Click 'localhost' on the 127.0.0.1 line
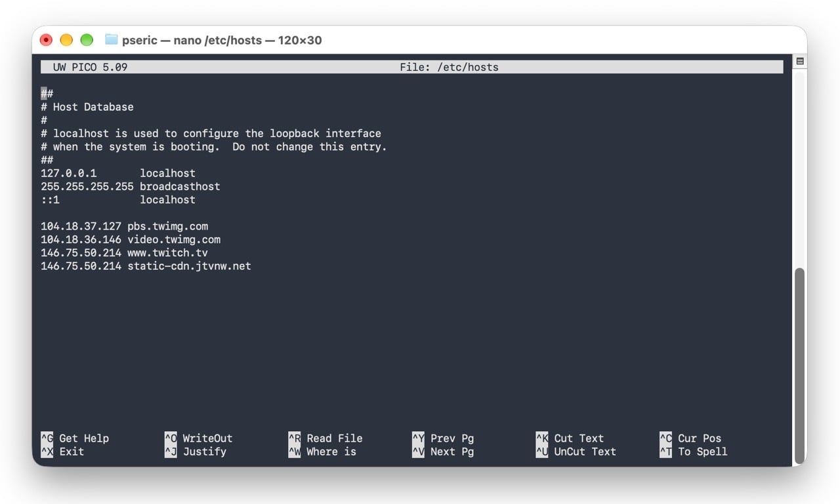 coord(167,173)
